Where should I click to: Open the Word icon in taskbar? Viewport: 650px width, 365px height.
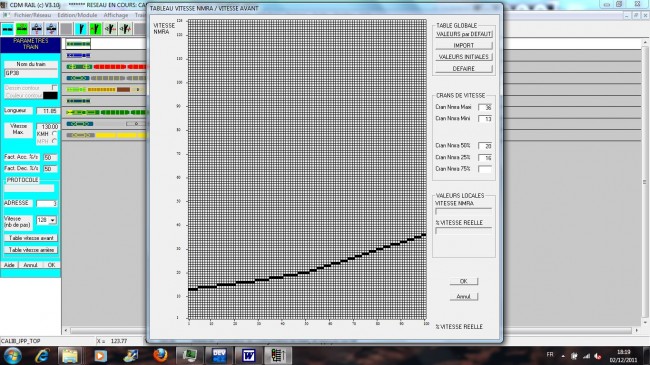click(x=248, y=355)
